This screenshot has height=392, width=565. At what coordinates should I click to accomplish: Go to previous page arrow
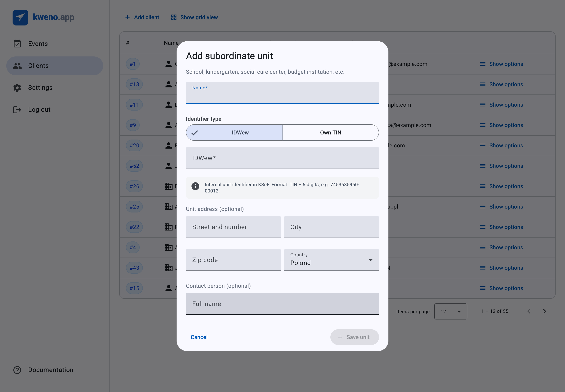coord(529,311)
